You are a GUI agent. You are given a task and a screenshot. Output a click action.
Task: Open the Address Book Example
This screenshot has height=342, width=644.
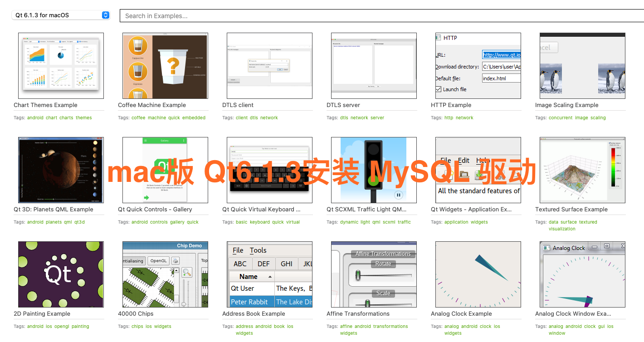(x=269, y=274)
